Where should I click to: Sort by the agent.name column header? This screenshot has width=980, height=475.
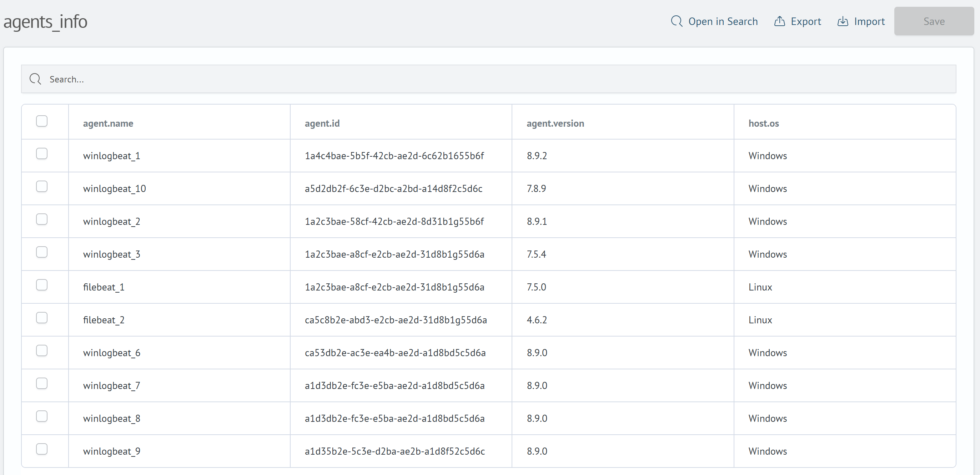(108, 123)
